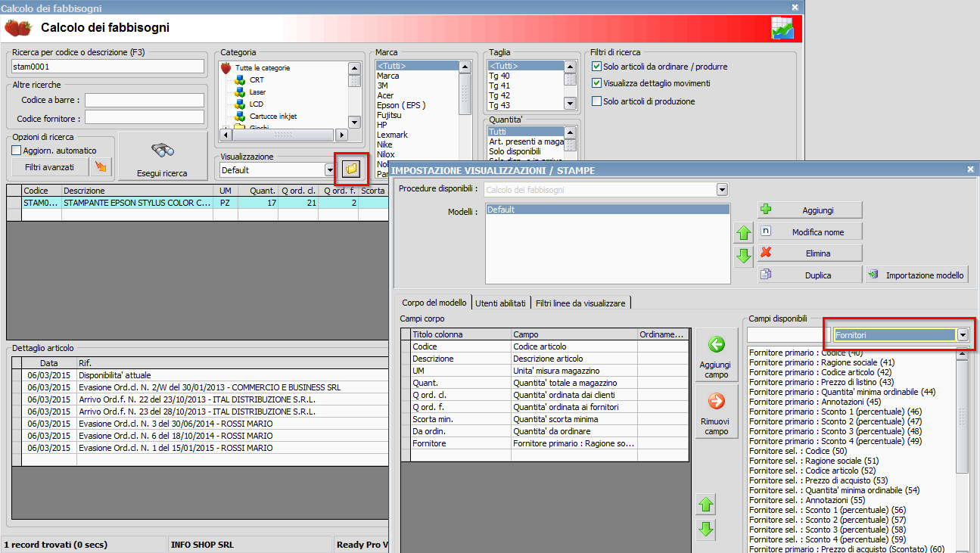
Task: Switch to Utenti abilitati tab
Action: [x=500, y=303]
